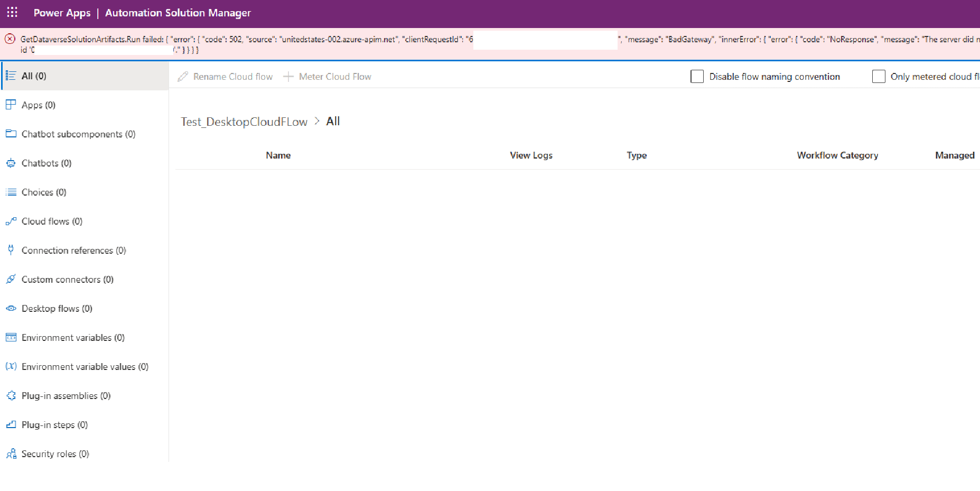The width and height of the screenshot is (980, 491).
Task: Enable Disable flow naming convention
Action: click(x=697, y=76)
